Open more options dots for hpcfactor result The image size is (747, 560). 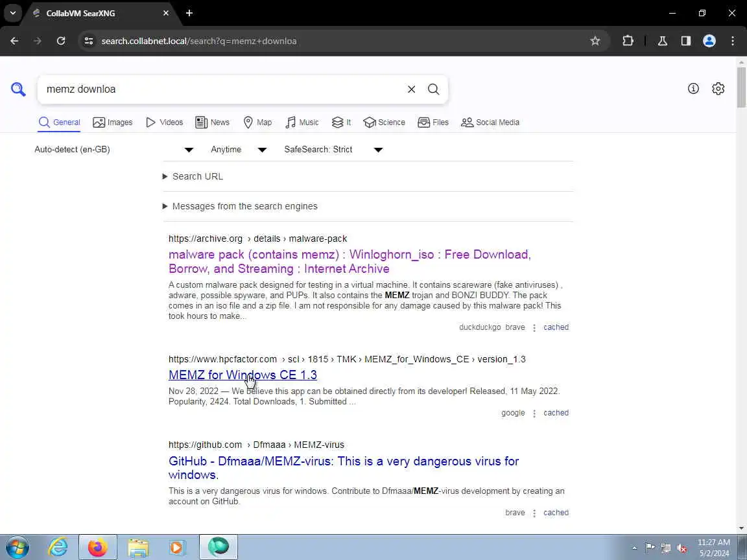[x=534, y=414]
